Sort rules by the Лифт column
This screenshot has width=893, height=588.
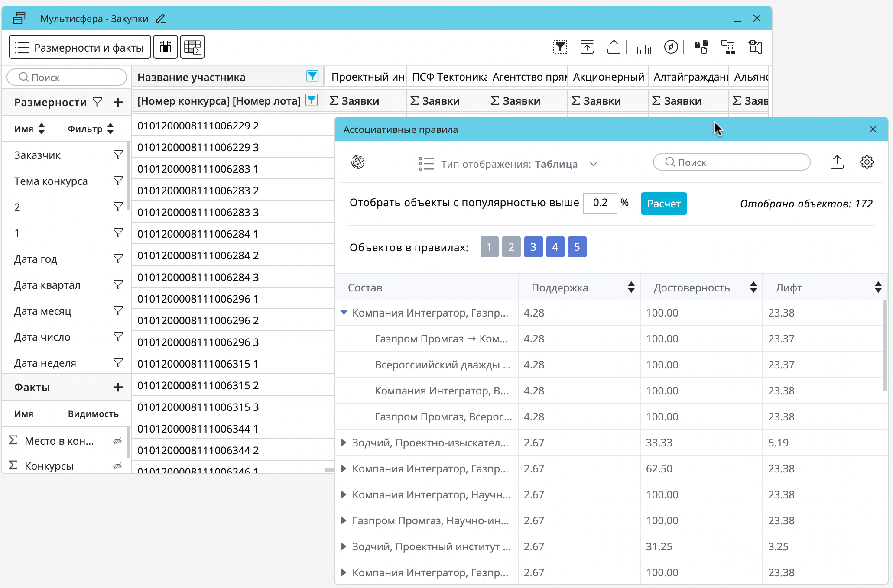point(878,288)
